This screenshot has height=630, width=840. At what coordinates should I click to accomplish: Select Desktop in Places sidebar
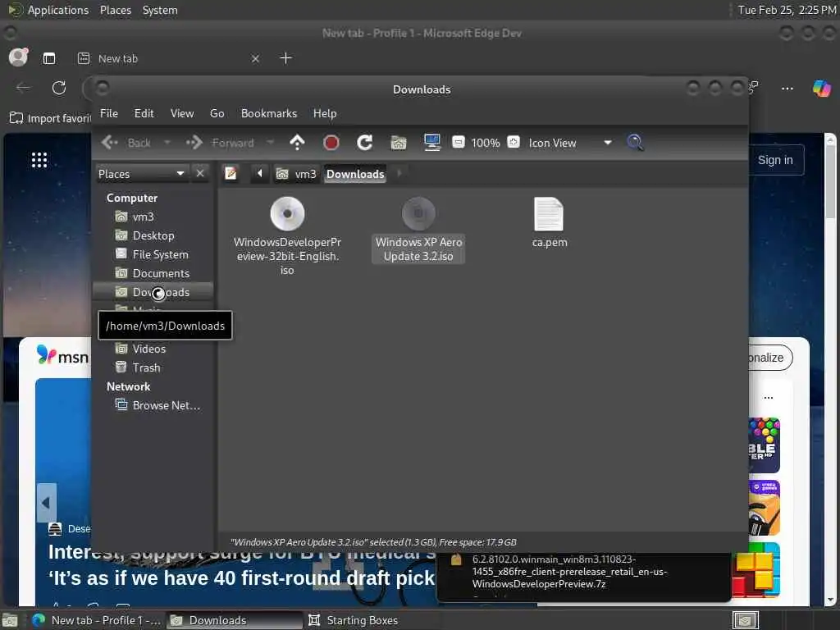point(153,235)
